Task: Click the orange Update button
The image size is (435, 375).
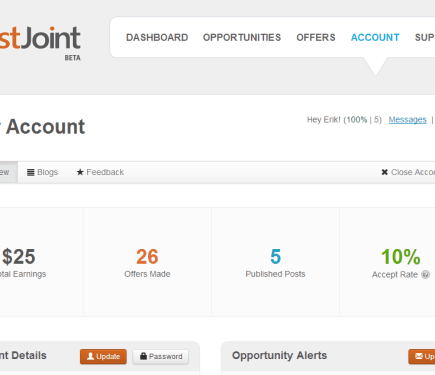Action: [103, 356]
